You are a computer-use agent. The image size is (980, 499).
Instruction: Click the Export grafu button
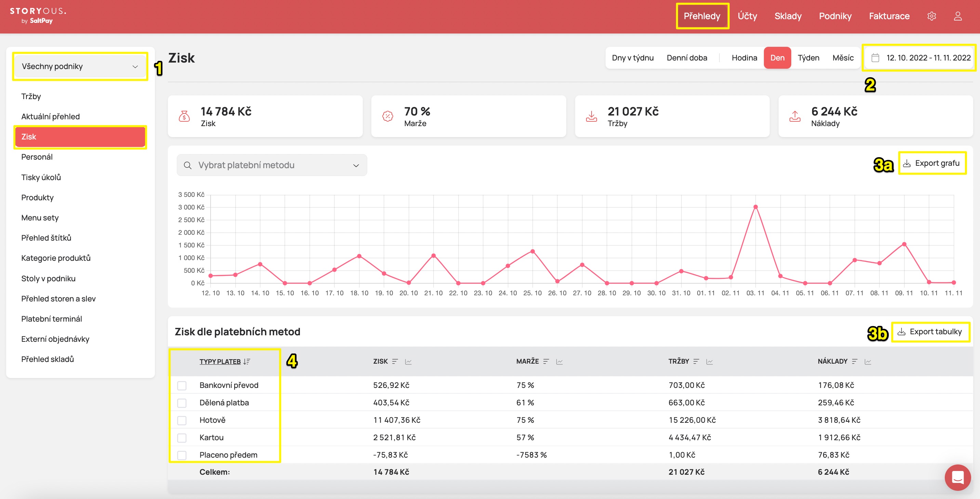point(932,163)
